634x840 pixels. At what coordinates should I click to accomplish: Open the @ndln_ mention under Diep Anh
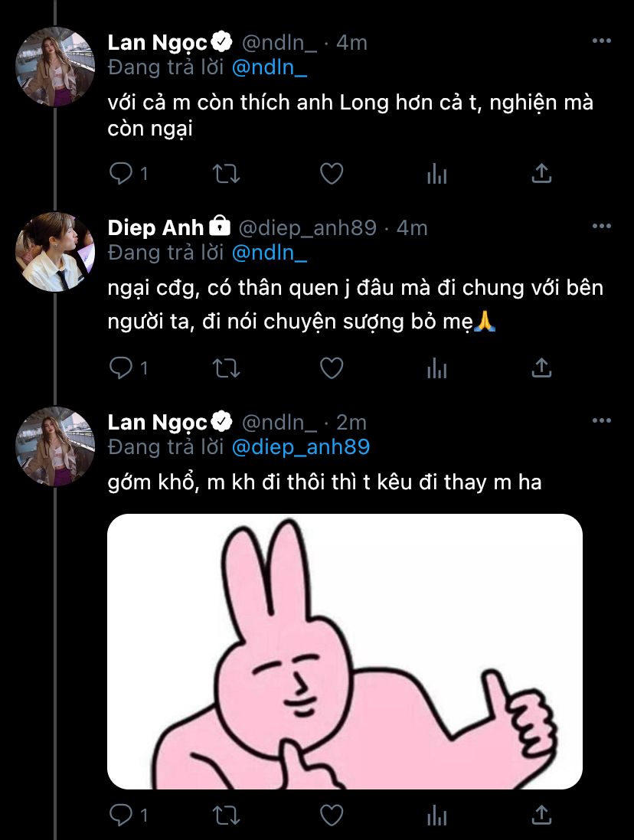pyautogui.click(x=269, y=252)
